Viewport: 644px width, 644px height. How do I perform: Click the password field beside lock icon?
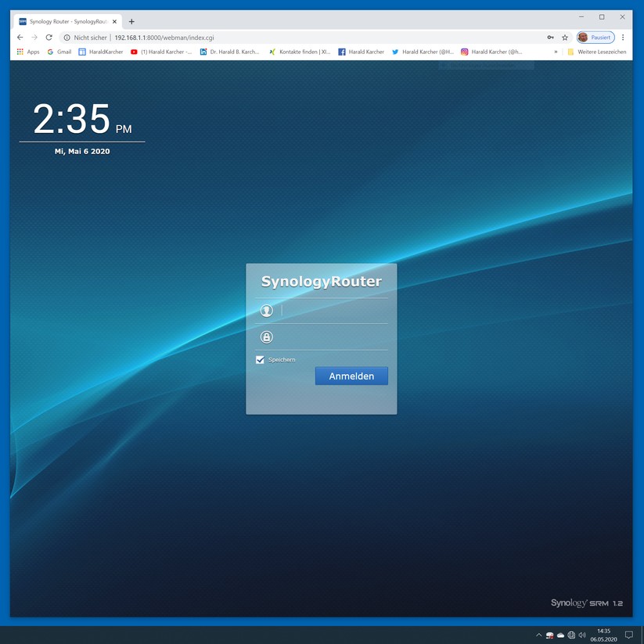click(333, 337)
